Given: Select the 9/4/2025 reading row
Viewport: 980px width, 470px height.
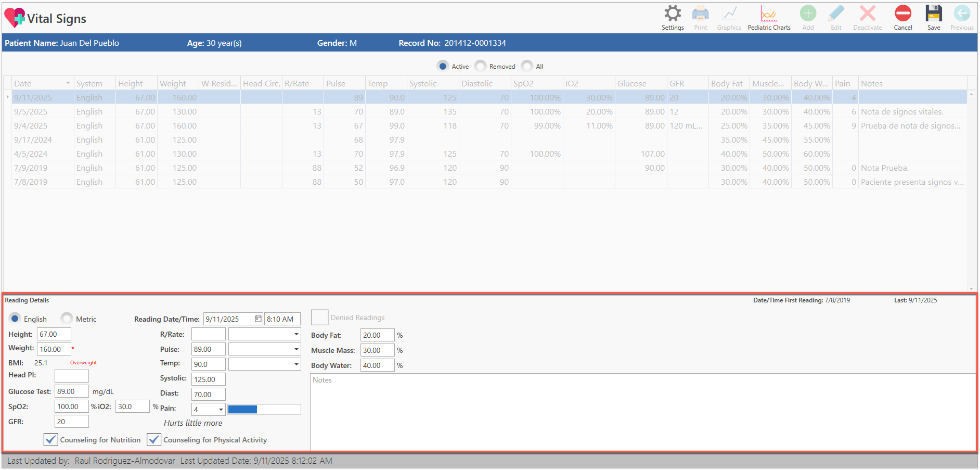Looking at the screenshot, I should coord(489,125).
